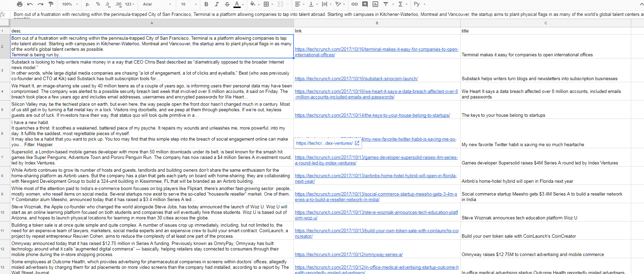Open the We Heart It data breach link

(376, 94)
